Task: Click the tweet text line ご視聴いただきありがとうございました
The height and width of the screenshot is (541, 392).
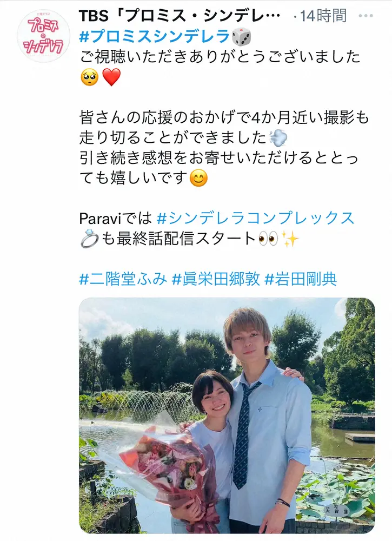Action: (220, 57)
